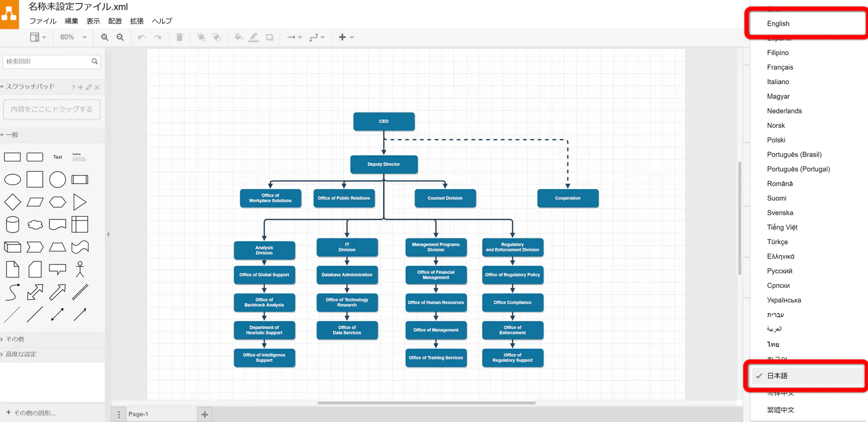This screenshot has width=868, height=422.
Task: Add a new page with plus button
Action: click(205, 414)
